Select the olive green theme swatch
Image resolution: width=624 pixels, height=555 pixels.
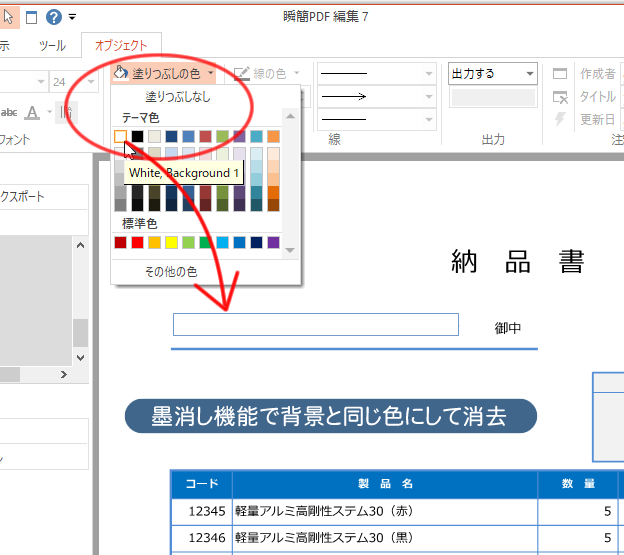point(222,136)
